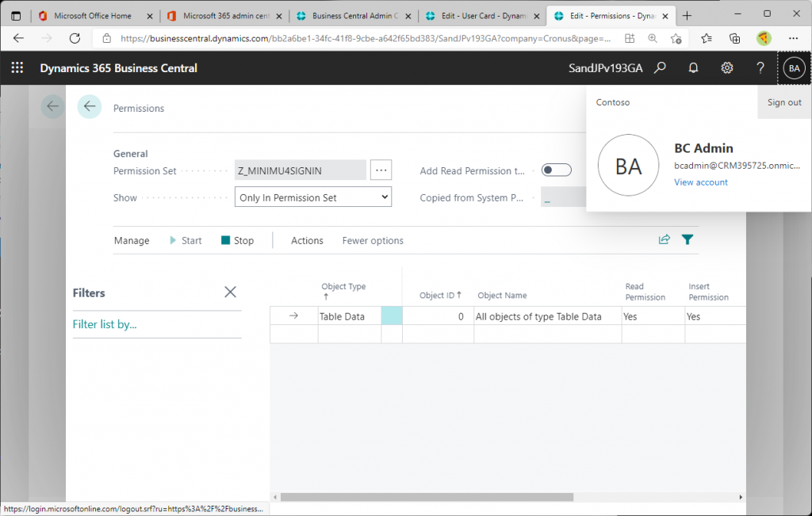Close the Filters pane with X
Screen dimensions: 812x516
coord(231,292)
